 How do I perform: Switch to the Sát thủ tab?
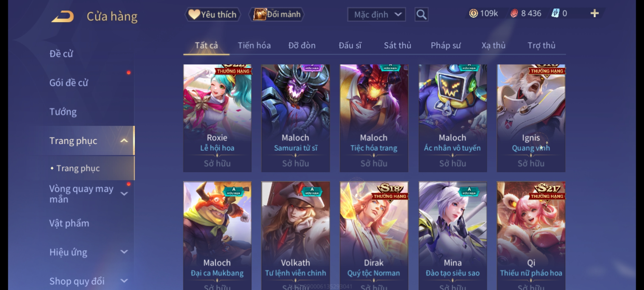[397, 45]
